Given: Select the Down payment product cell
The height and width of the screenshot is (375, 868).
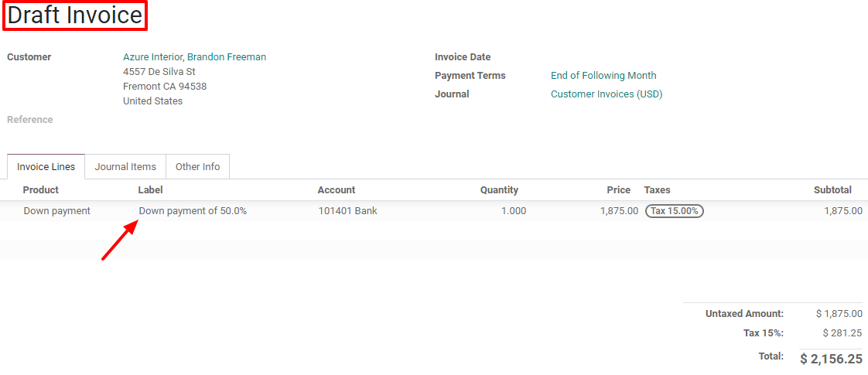Looking at the screenshot, I should coord(56,211).
